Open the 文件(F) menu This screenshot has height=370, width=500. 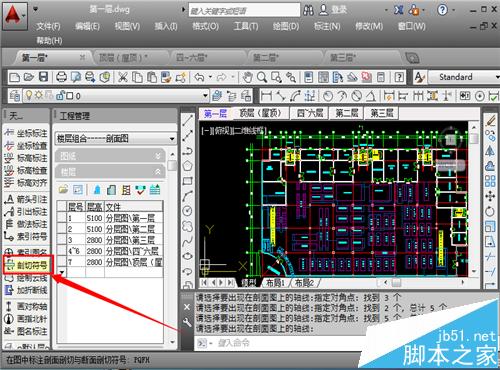coord(48,26)
